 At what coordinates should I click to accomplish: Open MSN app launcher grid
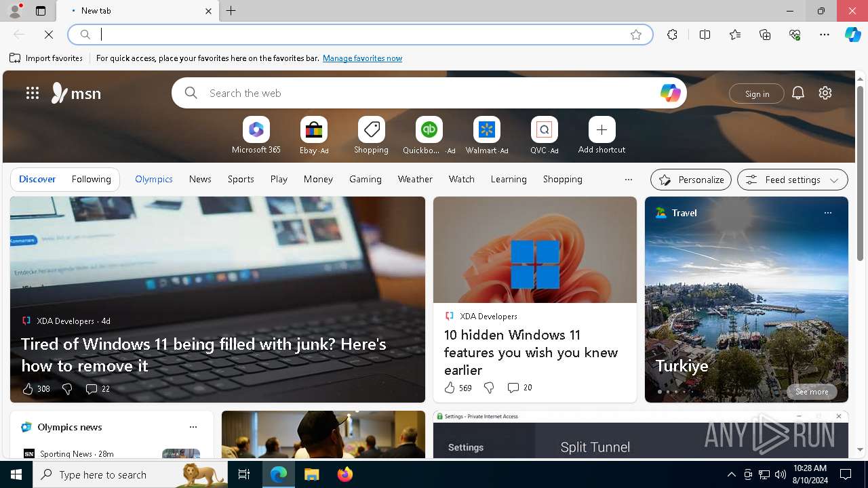[33, 93]
